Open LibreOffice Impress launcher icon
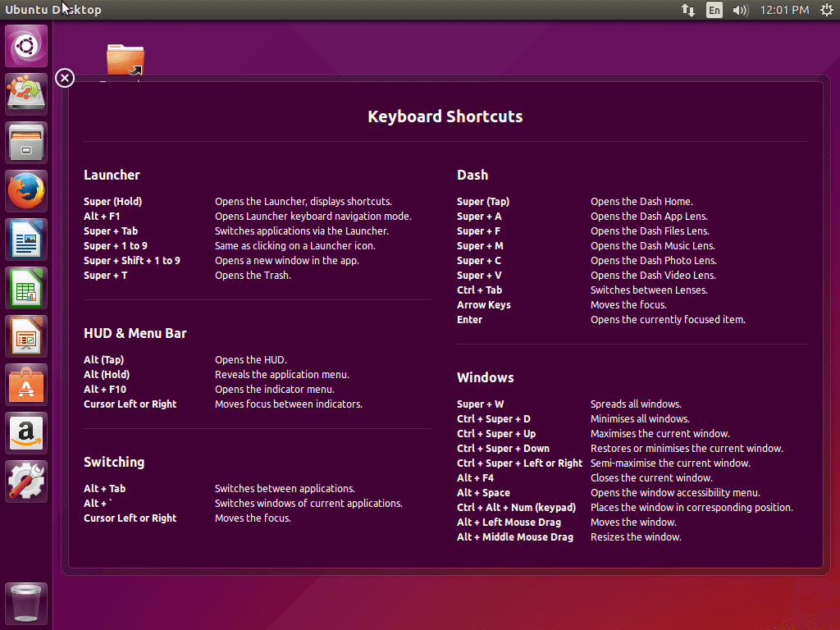The height and width of the screenshot is (630, 840). pos(26,336)
